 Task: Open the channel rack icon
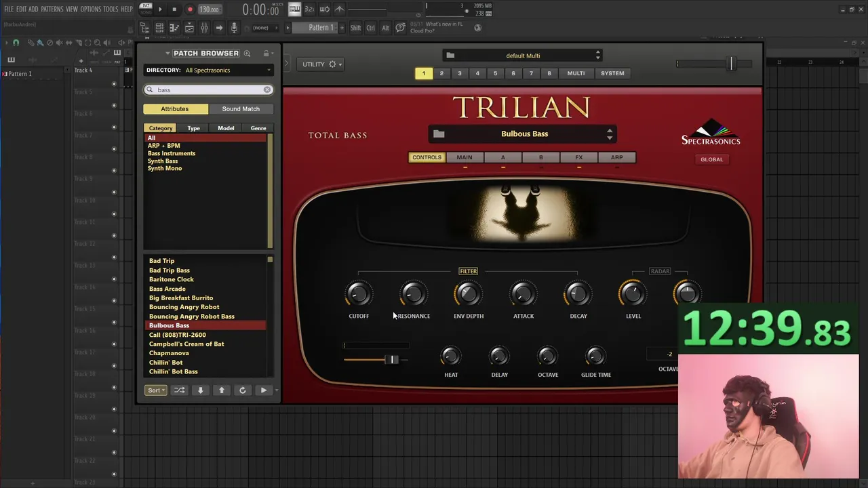tap(159, 28)
